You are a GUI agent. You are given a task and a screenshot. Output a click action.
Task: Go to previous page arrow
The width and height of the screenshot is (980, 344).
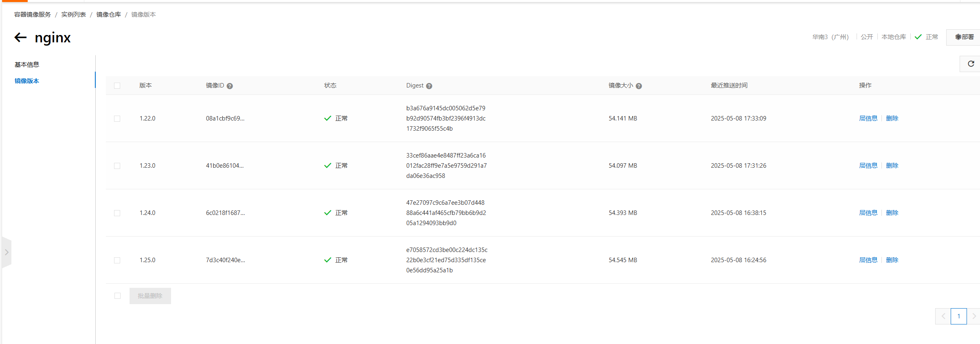tap(943, 316)
